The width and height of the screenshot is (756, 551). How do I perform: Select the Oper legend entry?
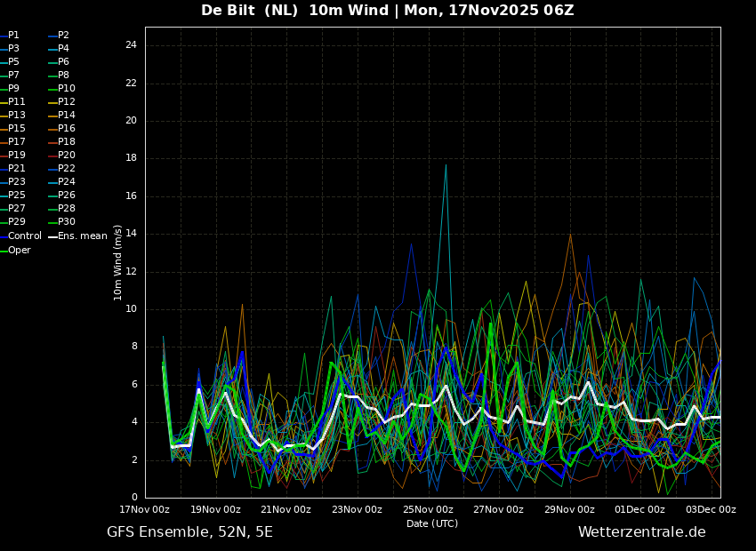pyautogui.click(x=15, y=250)
